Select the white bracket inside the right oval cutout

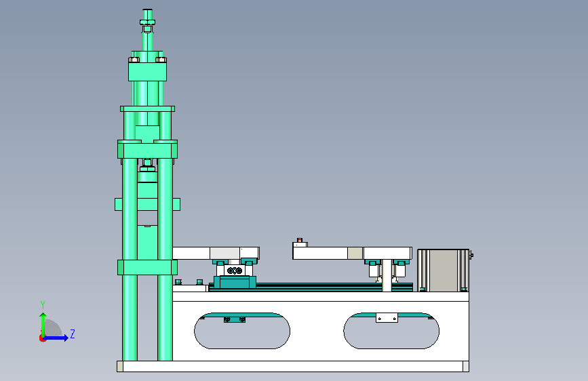click(387, 318)
